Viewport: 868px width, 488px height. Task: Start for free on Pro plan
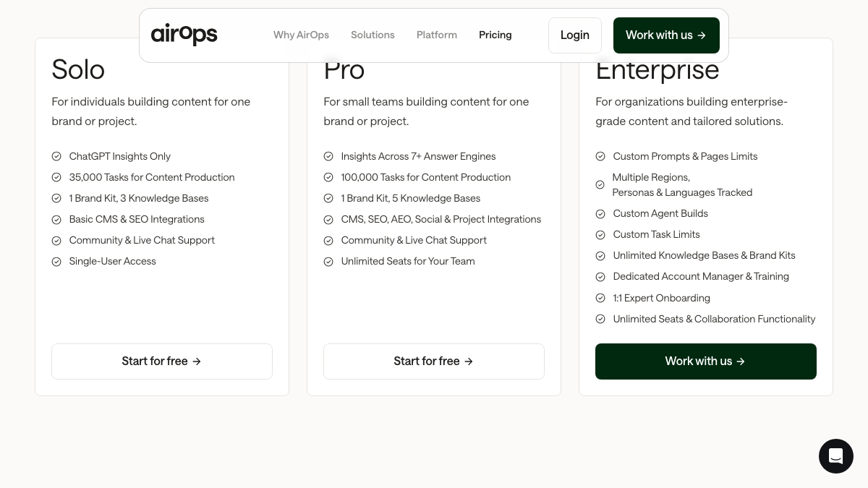tap(434, 361)
